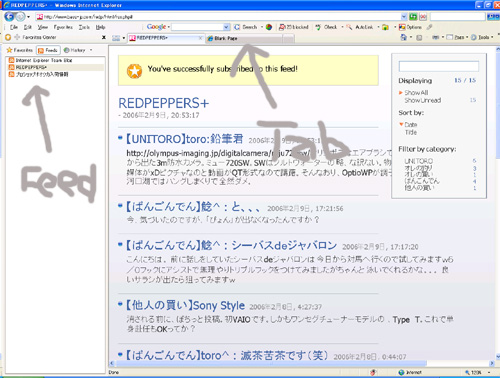Go back with the blue Back arrow
This screenshot has width=500, height=378.
[9, 16]
